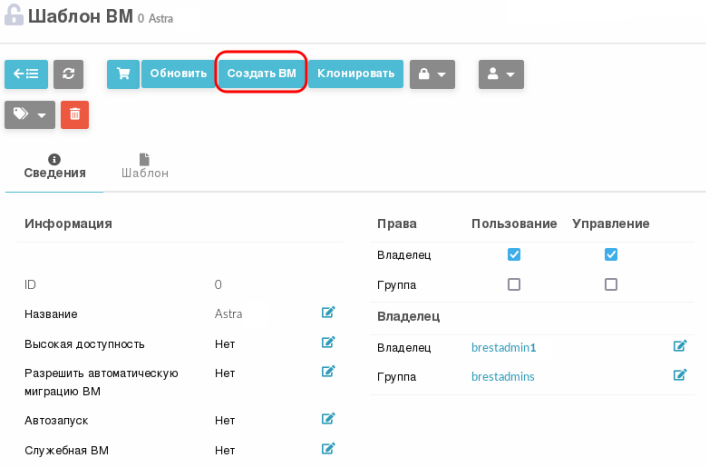706x469 pixels.
Task: Click edit icon for Автозапуск
Action: click(x=328, y=419)
